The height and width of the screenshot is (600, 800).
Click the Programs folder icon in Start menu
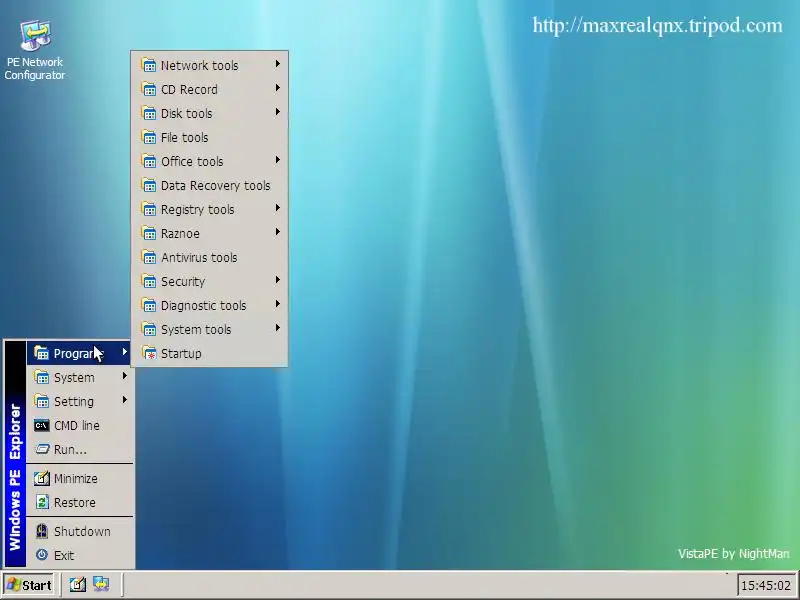coord(41,353)
